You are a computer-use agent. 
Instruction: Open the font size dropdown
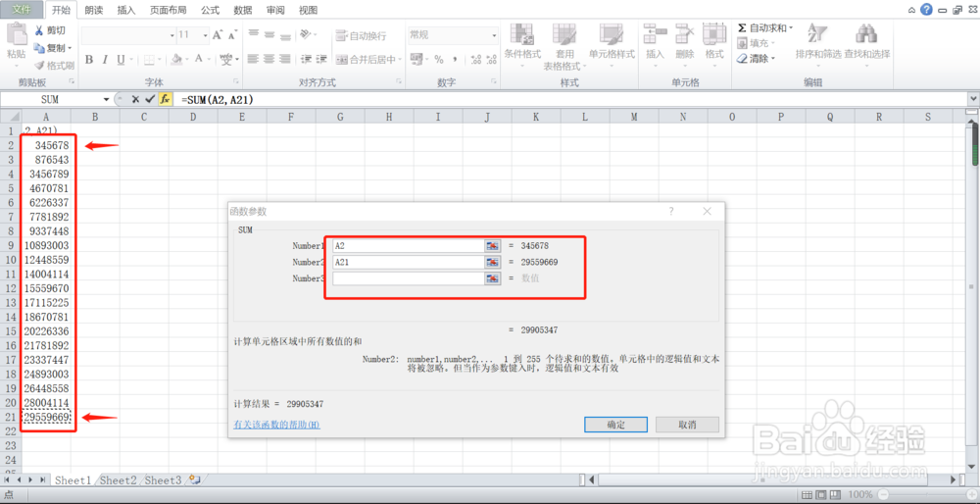point(205,35)
